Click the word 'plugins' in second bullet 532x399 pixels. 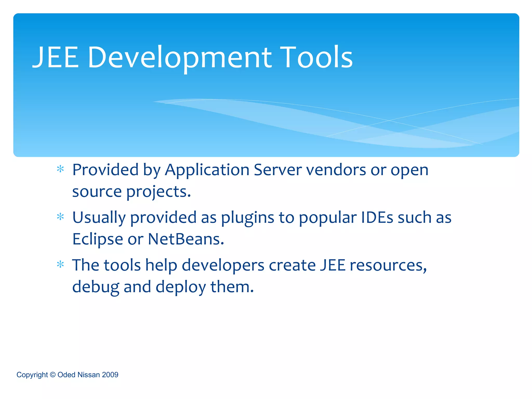pyautogui.click(x=248, y=218)
